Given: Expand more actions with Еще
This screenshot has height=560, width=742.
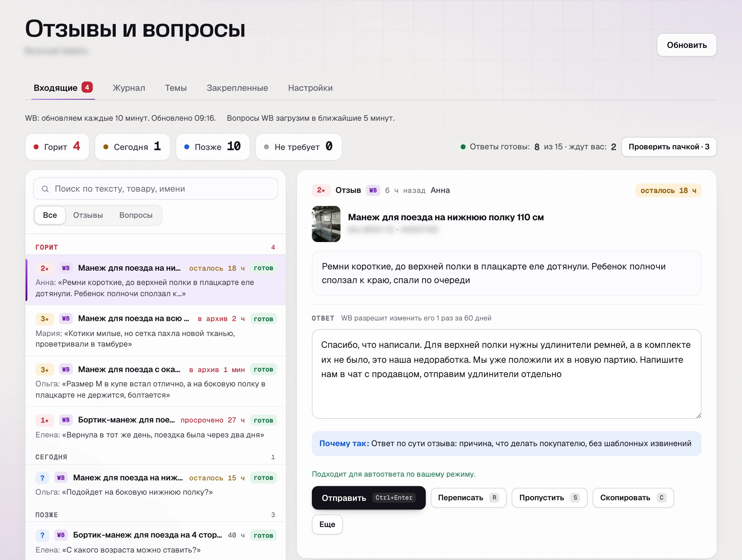Looking at the screenshot, I should (x=327, y=525).
